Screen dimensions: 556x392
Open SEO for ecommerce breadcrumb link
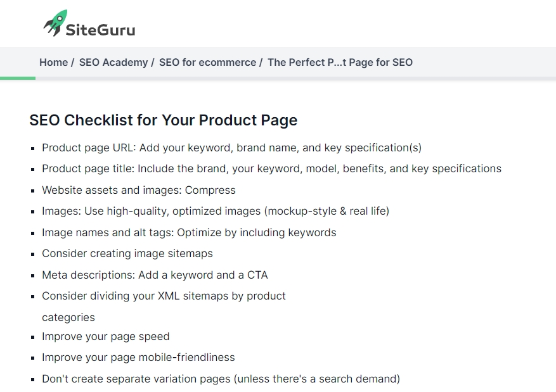click(x=207, y=62)
